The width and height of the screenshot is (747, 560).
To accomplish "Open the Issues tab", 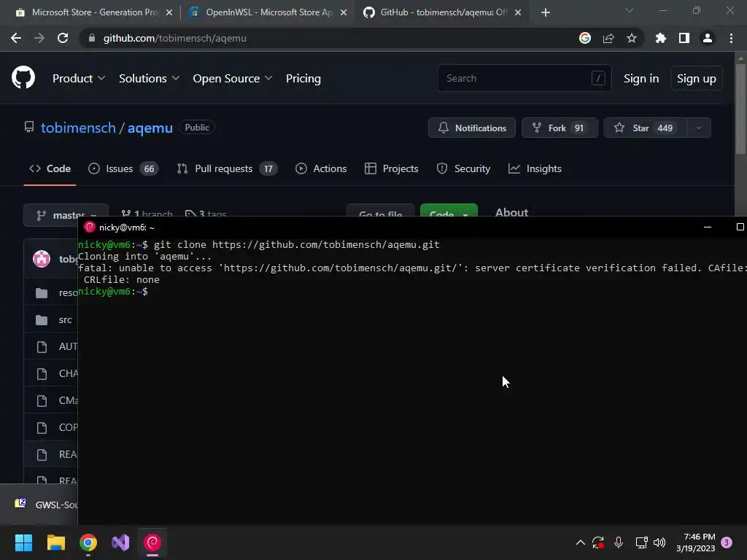I will pos(123,168).
